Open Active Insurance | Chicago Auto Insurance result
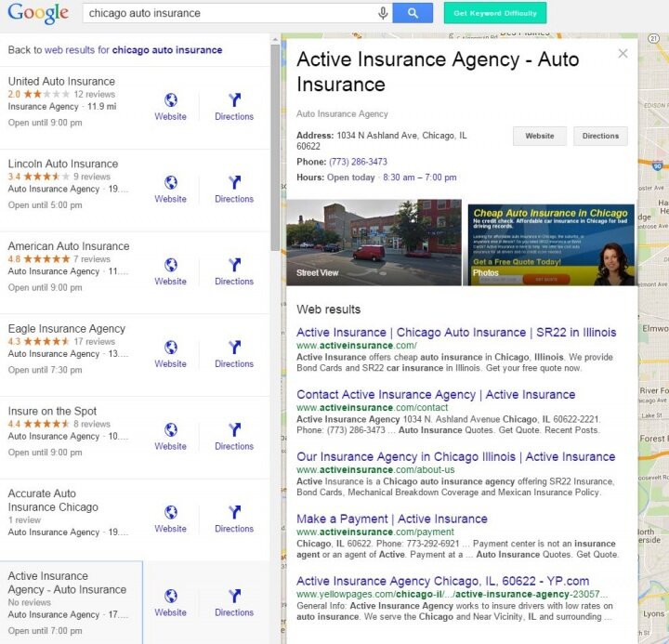The width and height of the screenshot is (669, 644). (x=456, y=332)
